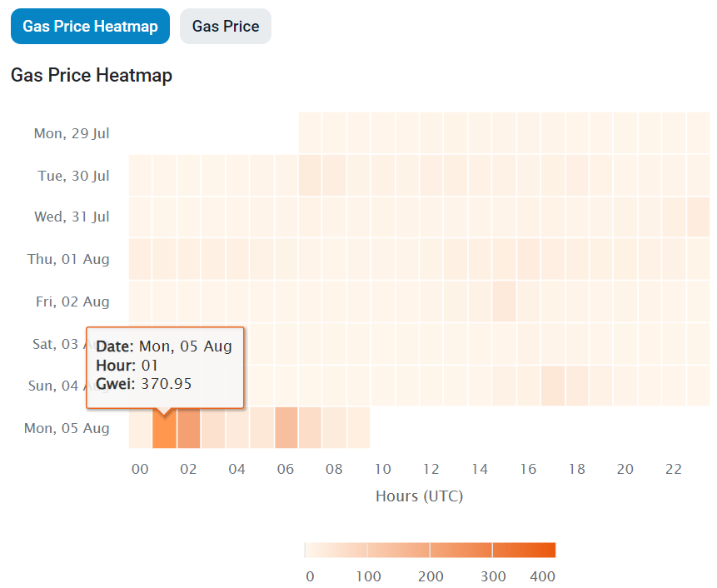Screen dimensions: 717x588
Task: Click the Tue, 30 Jul cell at hour 07
Action: [310, 175]
